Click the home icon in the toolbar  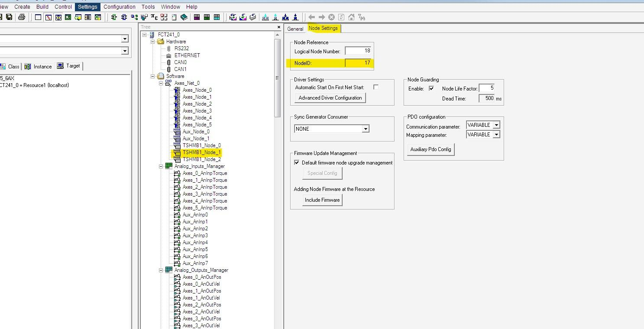(351, 17)
